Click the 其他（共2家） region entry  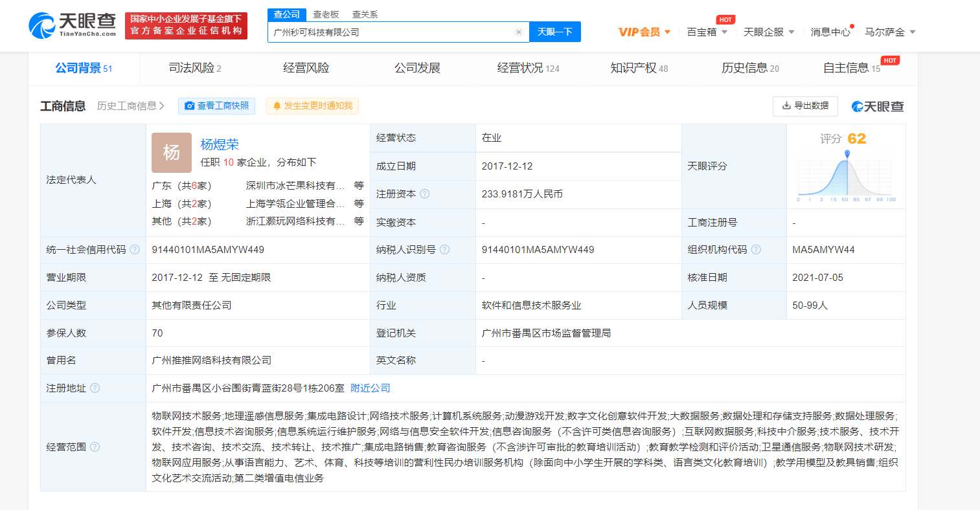click(182, 221)
